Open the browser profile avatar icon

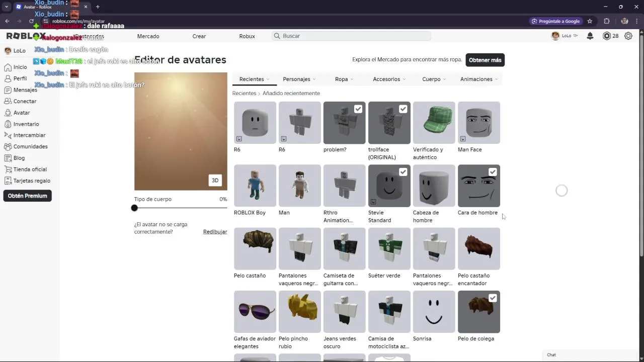[624, 21]
